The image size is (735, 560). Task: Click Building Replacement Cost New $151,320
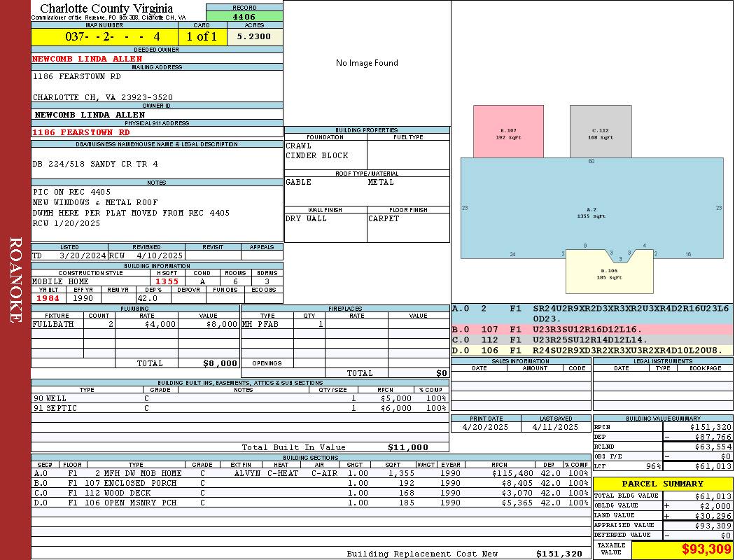559,554
